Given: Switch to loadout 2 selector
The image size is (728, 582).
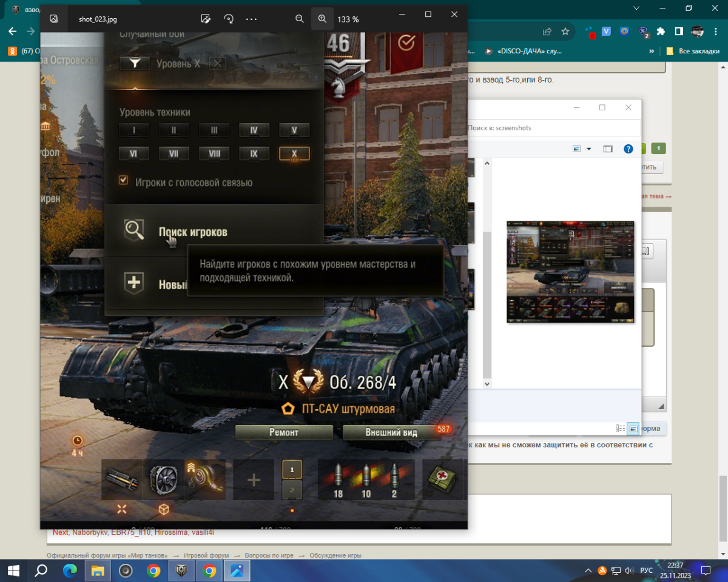Looking at the screenshot, I should [292, 489].
